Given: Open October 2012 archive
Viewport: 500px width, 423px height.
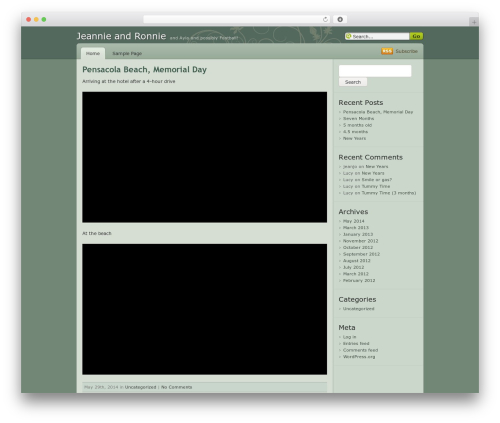Looking at the screenshot, I should (x=358, y=247).
